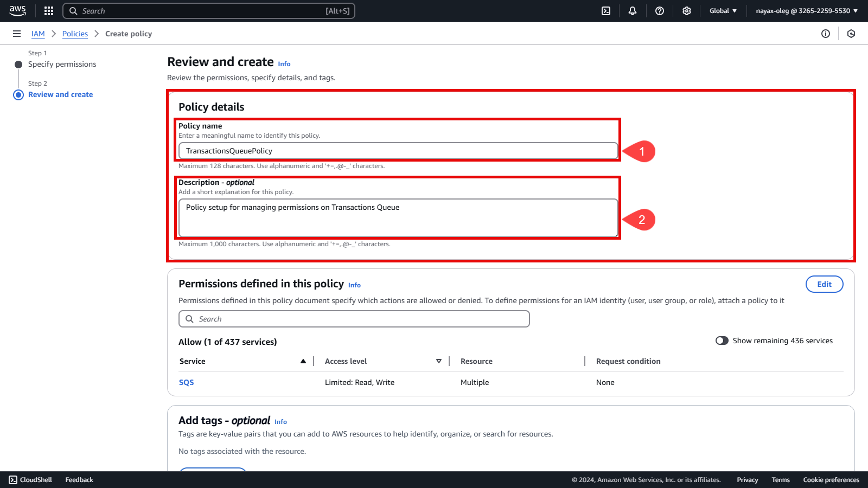Click the 'Allow (1 of 437 services)' text
868x488 pixels.
coord(228,342)
